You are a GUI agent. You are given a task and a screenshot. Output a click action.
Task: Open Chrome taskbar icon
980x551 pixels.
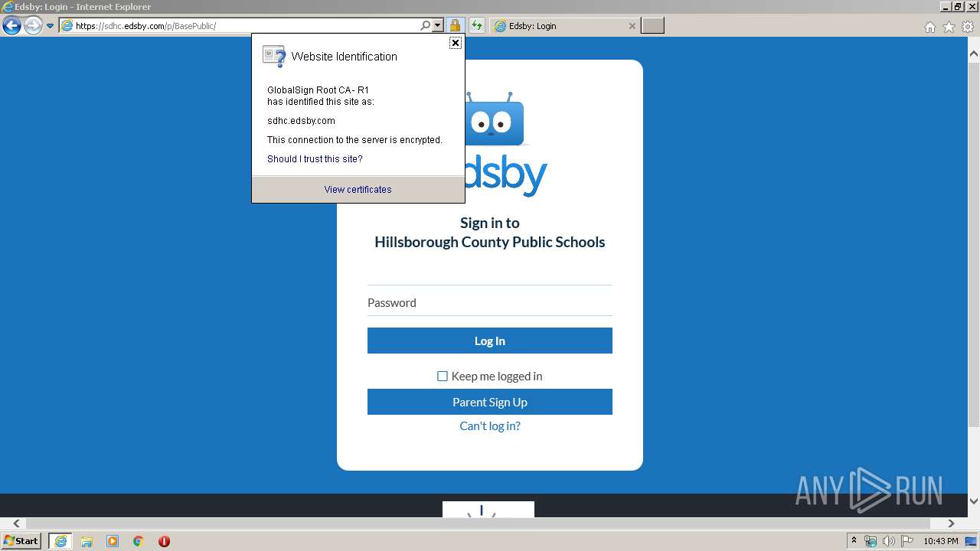139,541
